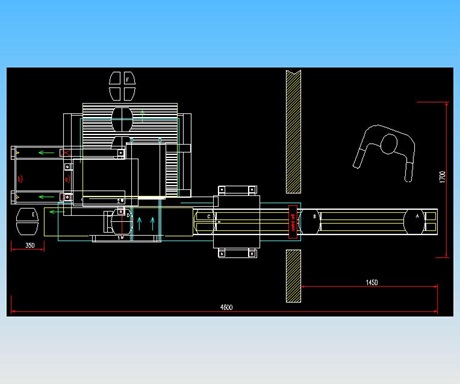Click the 1700 vertical dimension text
460x384 pixels.
point(442,177)
